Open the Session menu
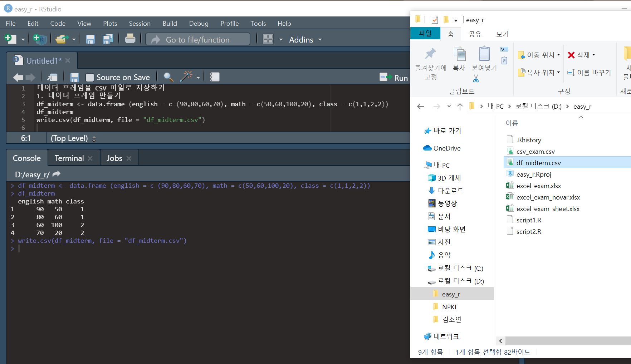 [x=140, y=23]
